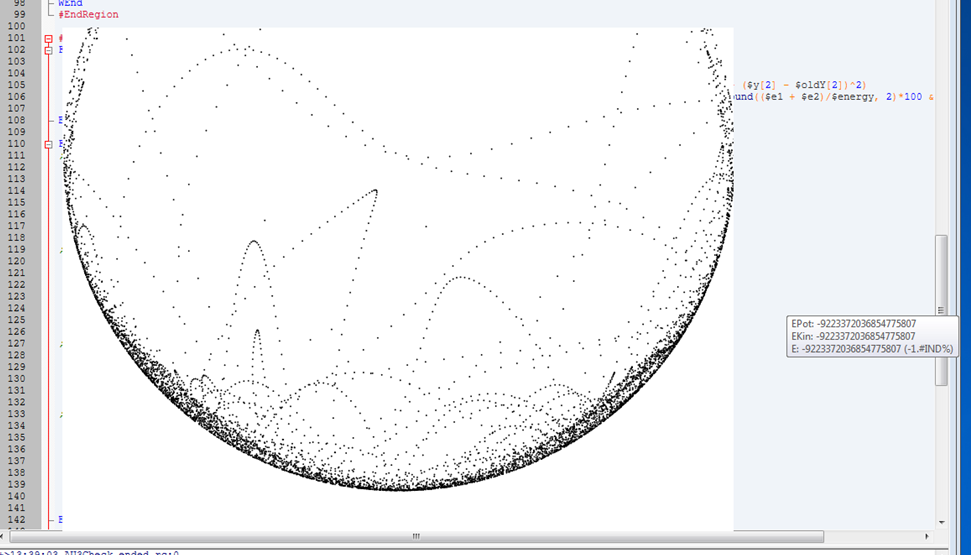Screen dimensions: 971x555
Task: Click the horizontal scrollbar left arrow
Action: click(47, 537)
